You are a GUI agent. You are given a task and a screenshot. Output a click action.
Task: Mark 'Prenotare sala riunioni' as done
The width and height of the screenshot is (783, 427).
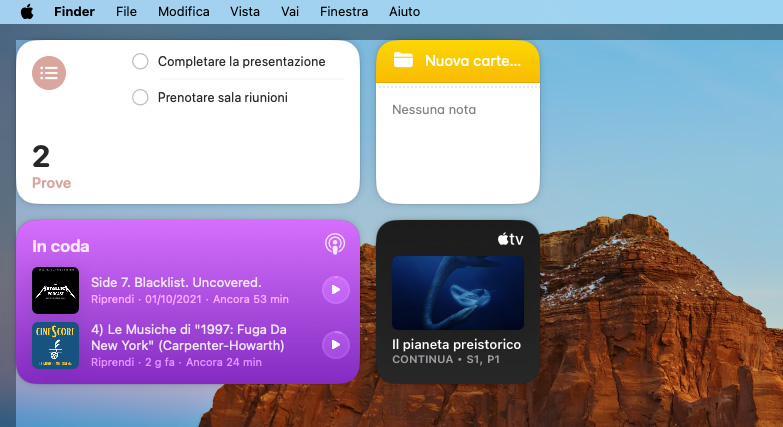[x=140, y=97]
